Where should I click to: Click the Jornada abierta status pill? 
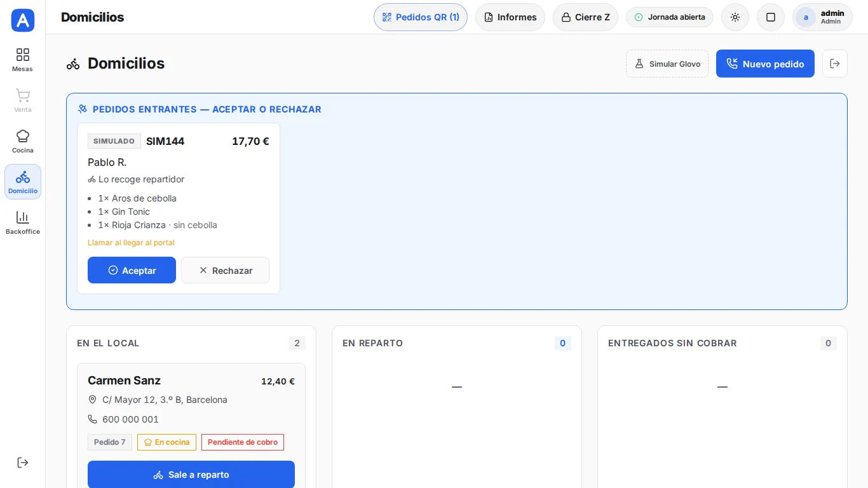[670, 17]
